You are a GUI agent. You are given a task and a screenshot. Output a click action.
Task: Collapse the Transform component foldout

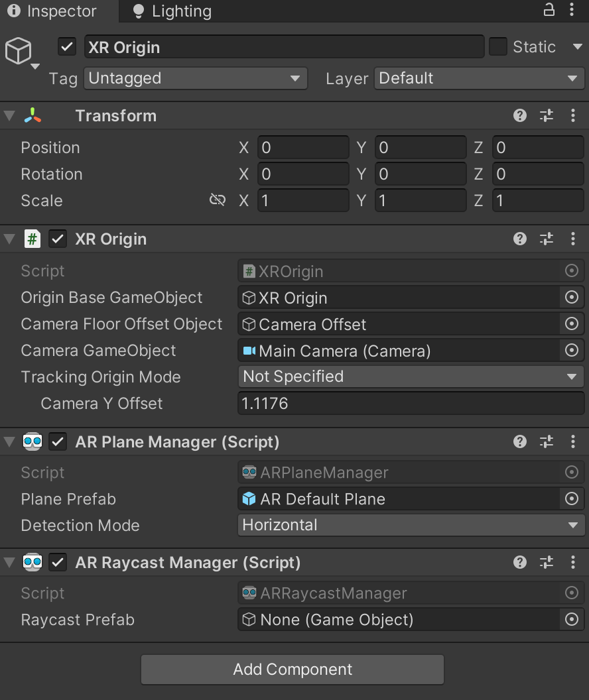(9, 115)
